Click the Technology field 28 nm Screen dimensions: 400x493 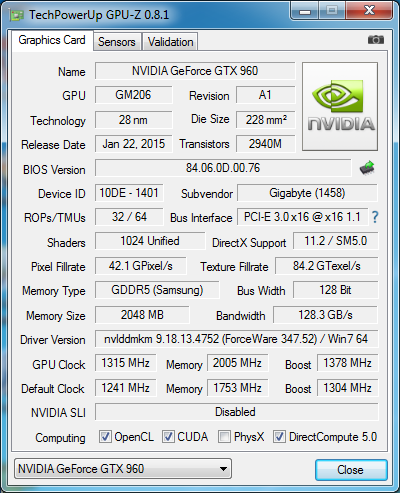(134, 120)
